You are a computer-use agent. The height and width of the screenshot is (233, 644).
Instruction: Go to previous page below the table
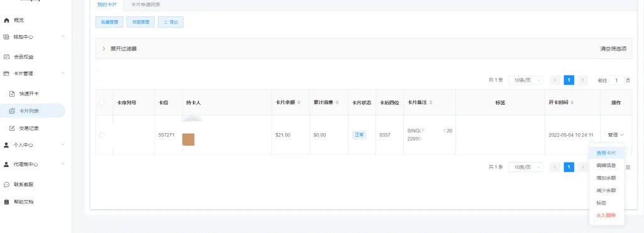tap(555, 167)
